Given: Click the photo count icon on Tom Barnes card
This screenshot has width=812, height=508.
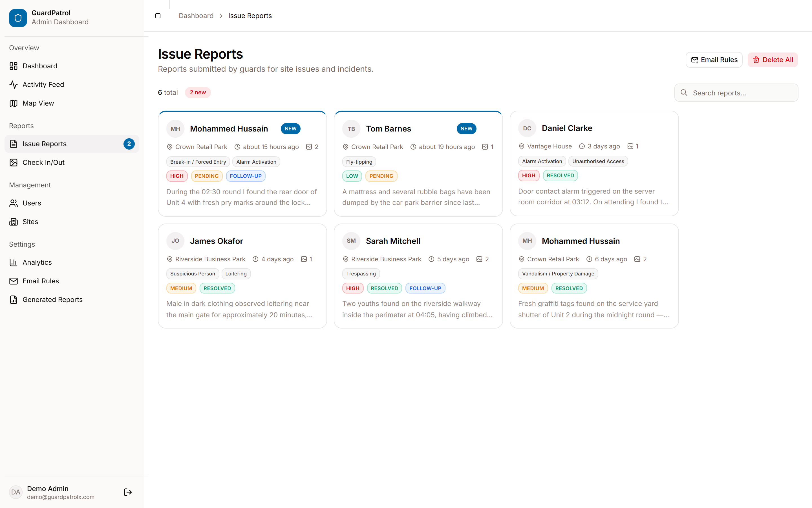Looking at the screenshot, I should coord(485,147).
